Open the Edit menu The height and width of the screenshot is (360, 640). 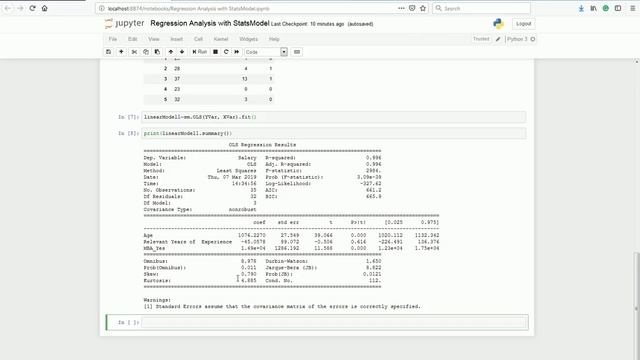pos(133,39)
